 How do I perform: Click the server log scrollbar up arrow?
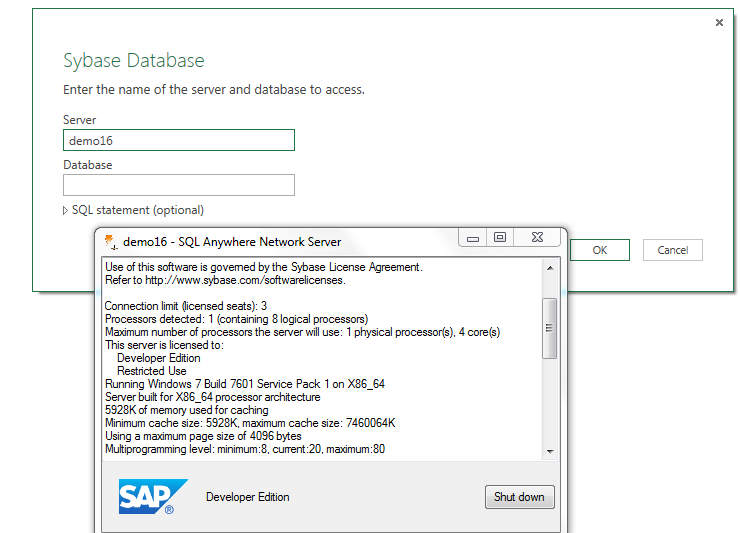pos(549,268)
